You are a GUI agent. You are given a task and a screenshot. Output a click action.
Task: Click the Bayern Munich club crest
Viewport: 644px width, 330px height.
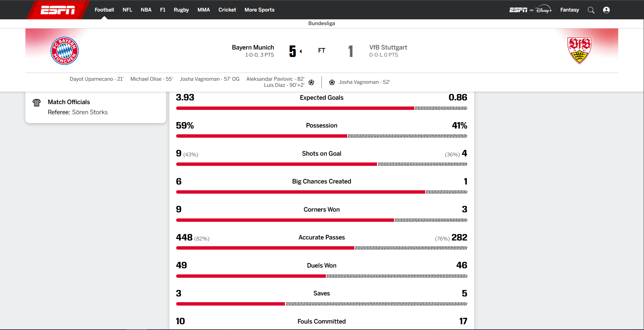(65, 51)
